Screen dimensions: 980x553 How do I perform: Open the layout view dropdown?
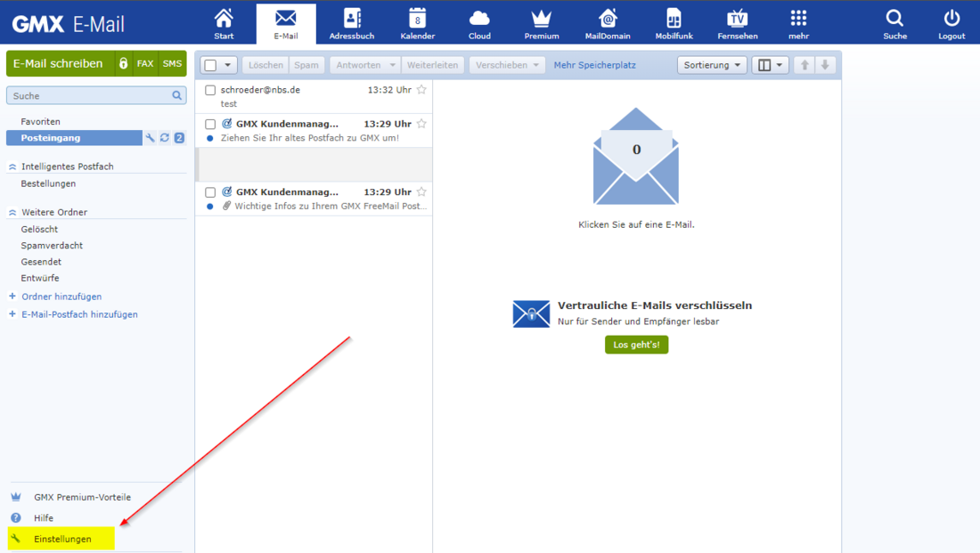tap(770, 65)
